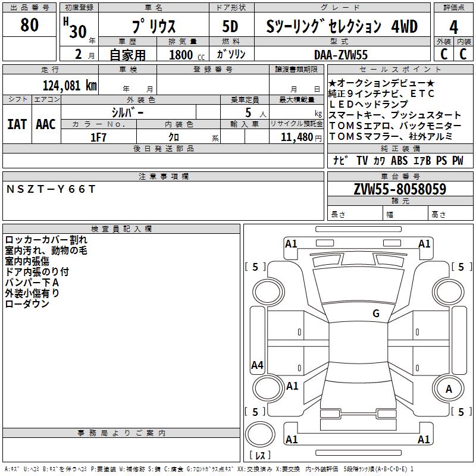Viewport: 476px width, 476px height.
Task: Click the colour number 1F7
Action: pyautogui.click(x=98, y=137)
